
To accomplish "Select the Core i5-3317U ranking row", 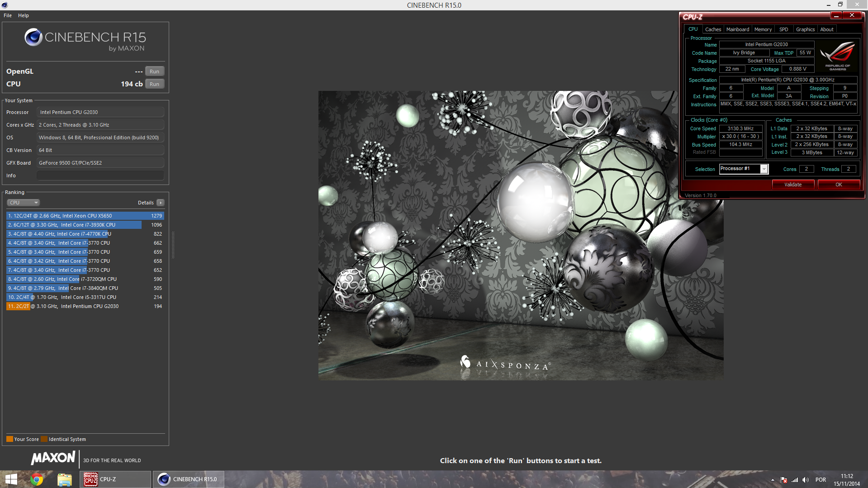I will (x=85, y=297).
